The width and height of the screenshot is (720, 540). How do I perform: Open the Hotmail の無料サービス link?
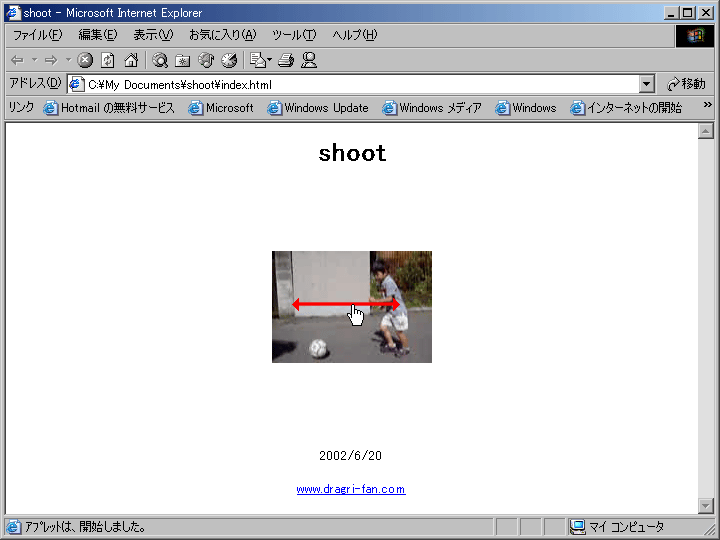tap(109, 108)
